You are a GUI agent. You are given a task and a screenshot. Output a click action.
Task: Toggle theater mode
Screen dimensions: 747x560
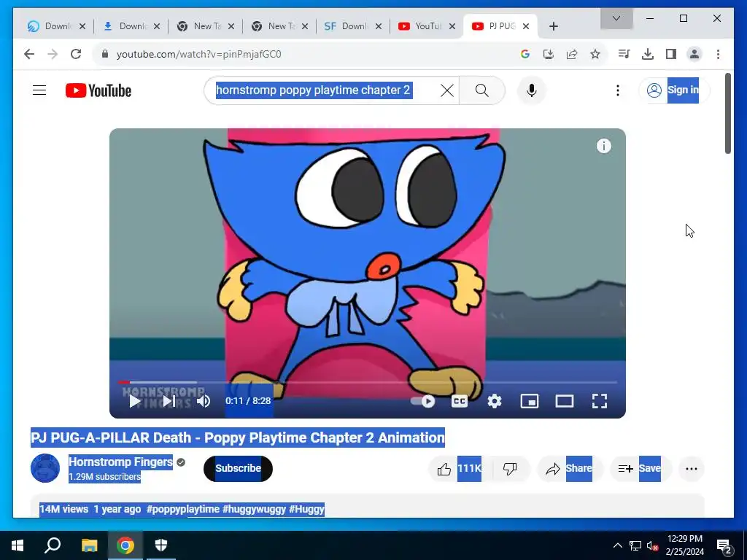tap(565, 402)
